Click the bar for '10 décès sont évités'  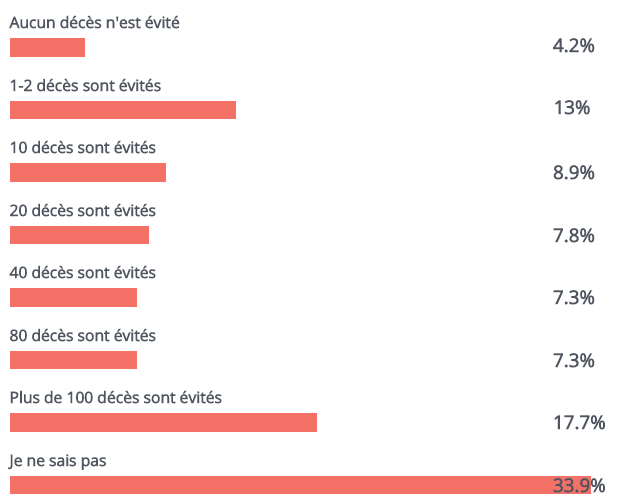click(88, 172)
